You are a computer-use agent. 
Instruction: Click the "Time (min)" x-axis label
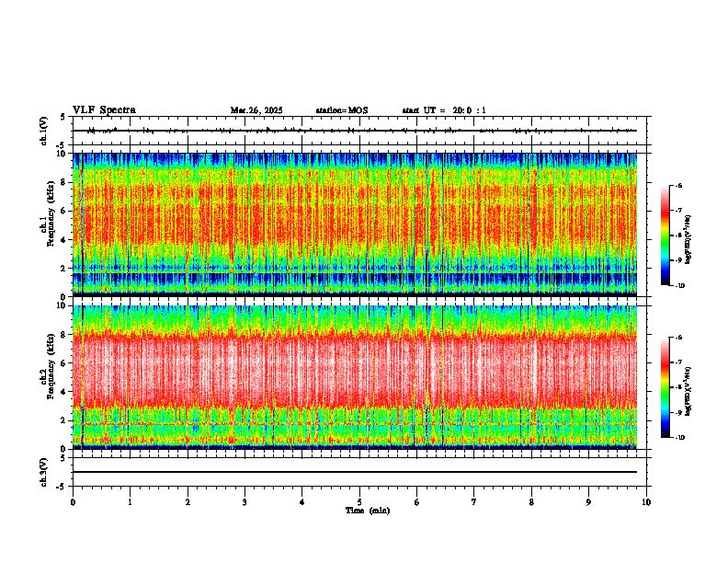(368, 511)
